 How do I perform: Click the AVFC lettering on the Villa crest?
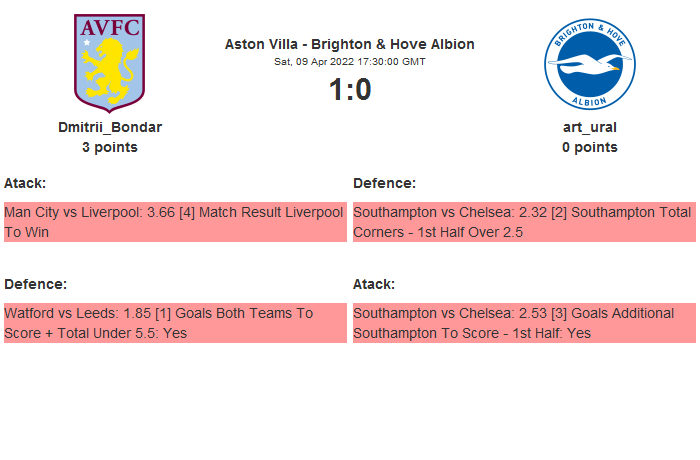[110, 29]
